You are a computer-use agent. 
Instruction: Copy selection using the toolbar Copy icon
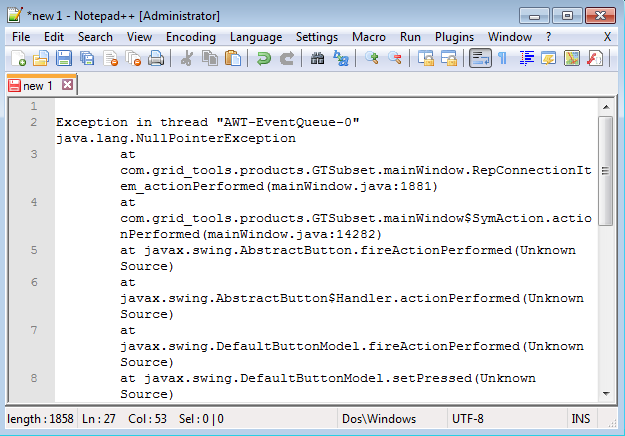coord(210,59)
